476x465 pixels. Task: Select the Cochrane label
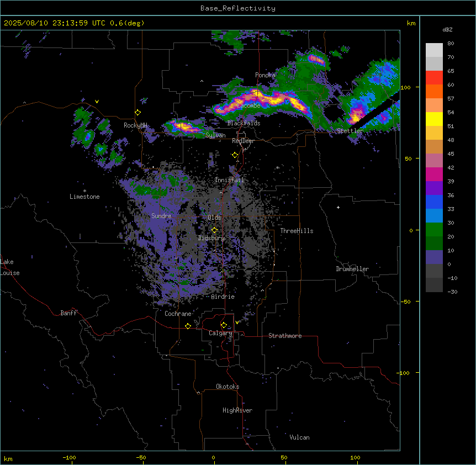tap(178, 314)
